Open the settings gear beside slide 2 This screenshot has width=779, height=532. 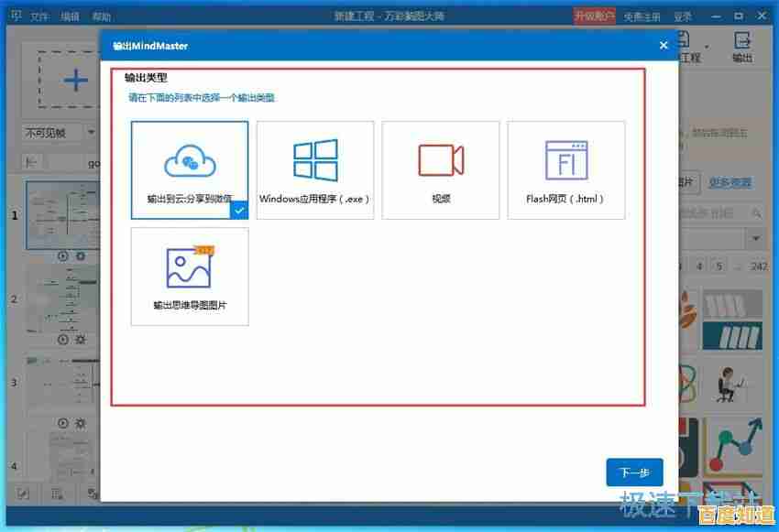pos(81,339)
